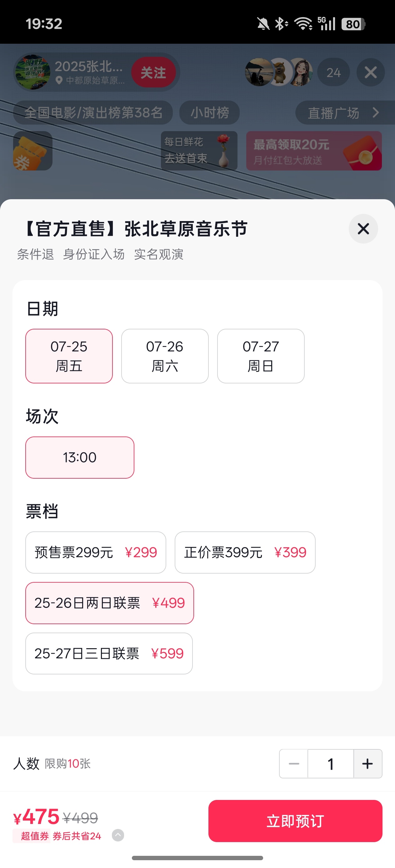Choose the 25-27日三日联票 ¥599 tier

pyautogui.click(x=109, y=654)
